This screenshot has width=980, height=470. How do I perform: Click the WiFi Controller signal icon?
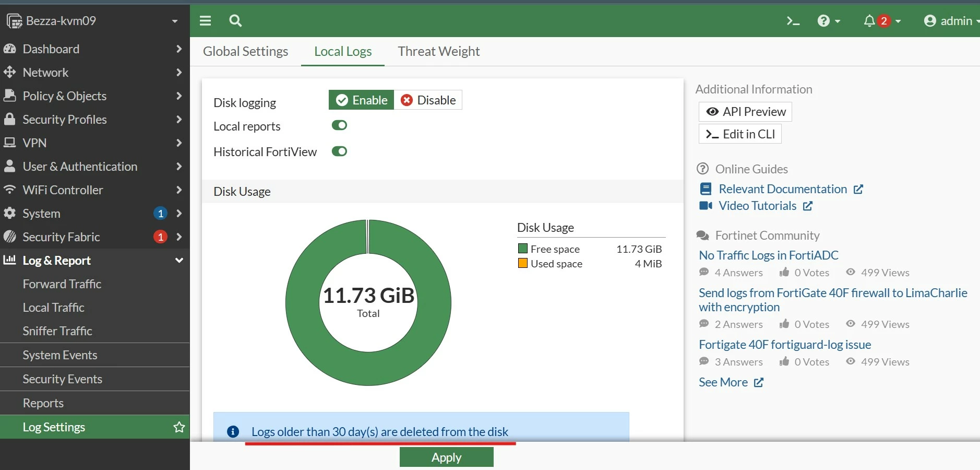(x=9, y=190)
